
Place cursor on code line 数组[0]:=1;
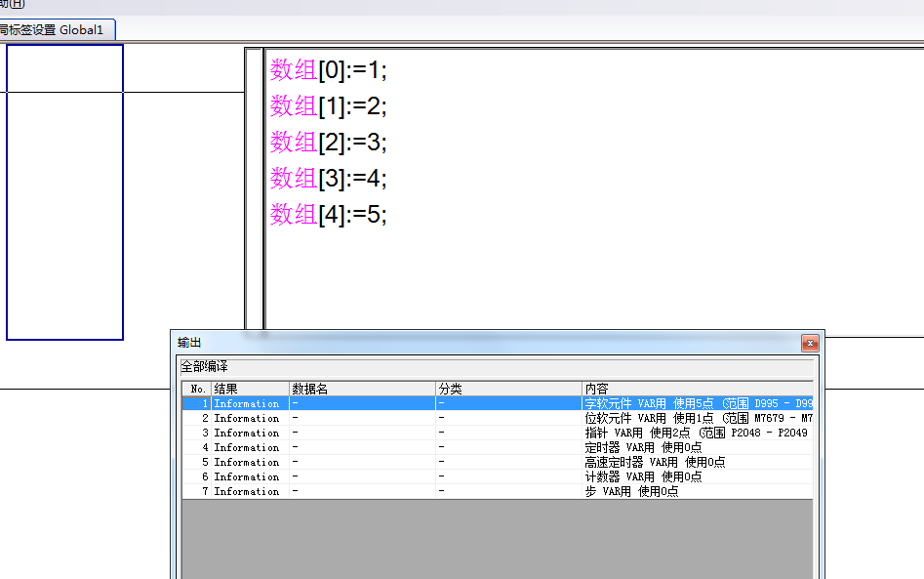coord(329,70)
